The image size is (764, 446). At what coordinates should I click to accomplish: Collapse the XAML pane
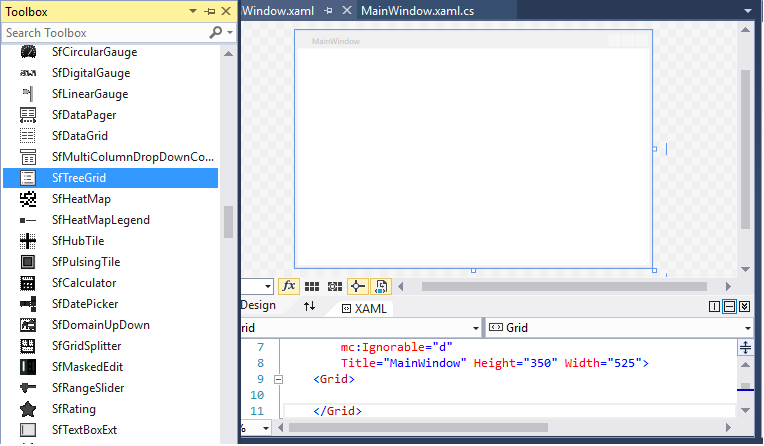pos(746,307)
